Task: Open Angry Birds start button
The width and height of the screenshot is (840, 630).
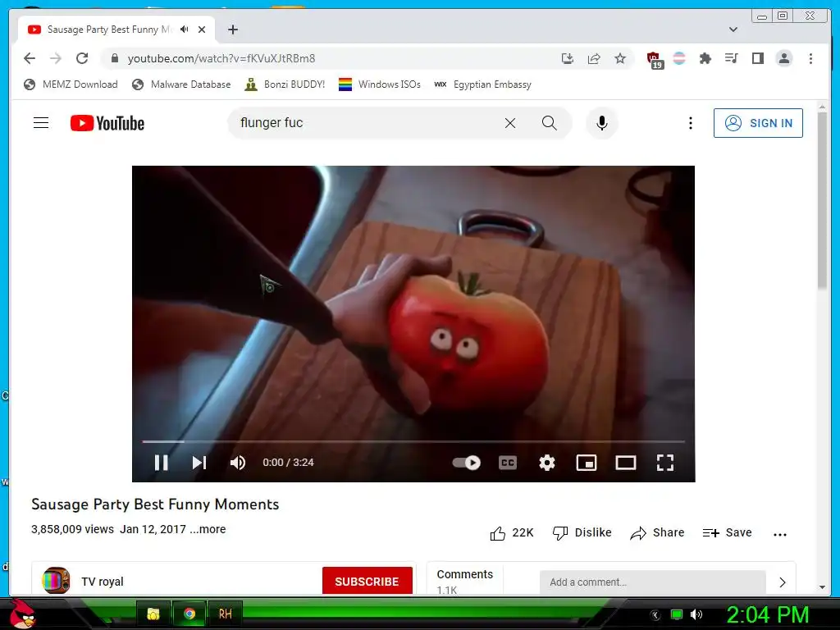Action: 22,614
